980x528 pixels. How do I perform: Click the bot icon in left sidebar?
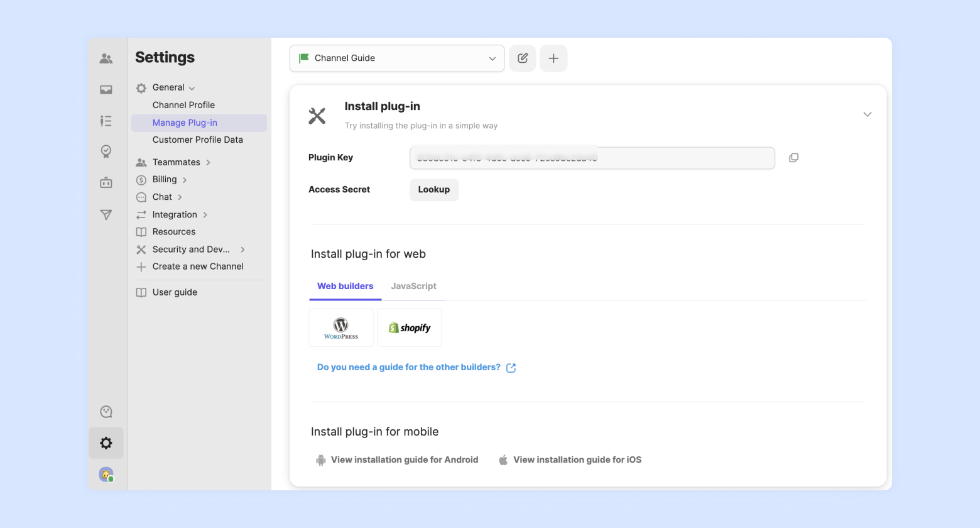click(x=106, y=183)
